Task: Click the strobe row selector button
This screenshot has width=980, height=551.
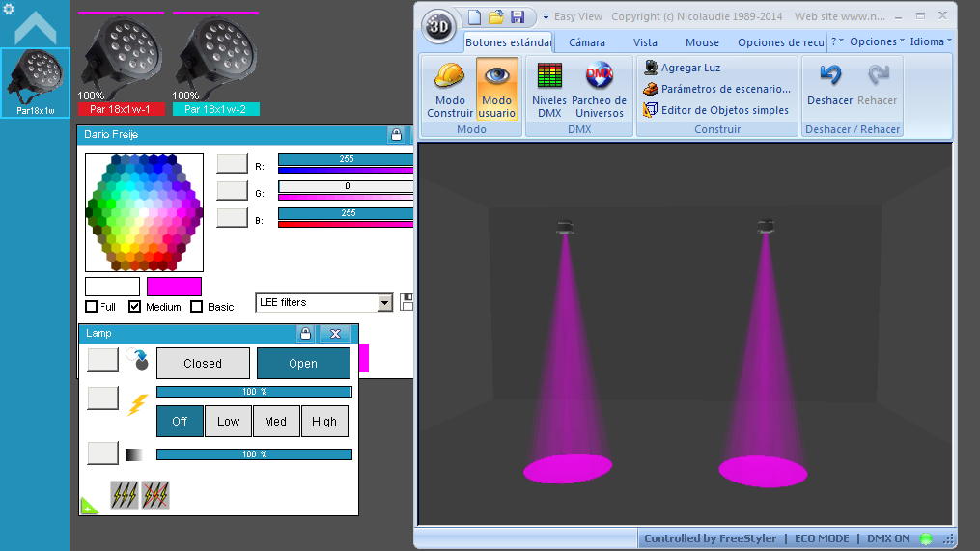Action: point(103,398)
